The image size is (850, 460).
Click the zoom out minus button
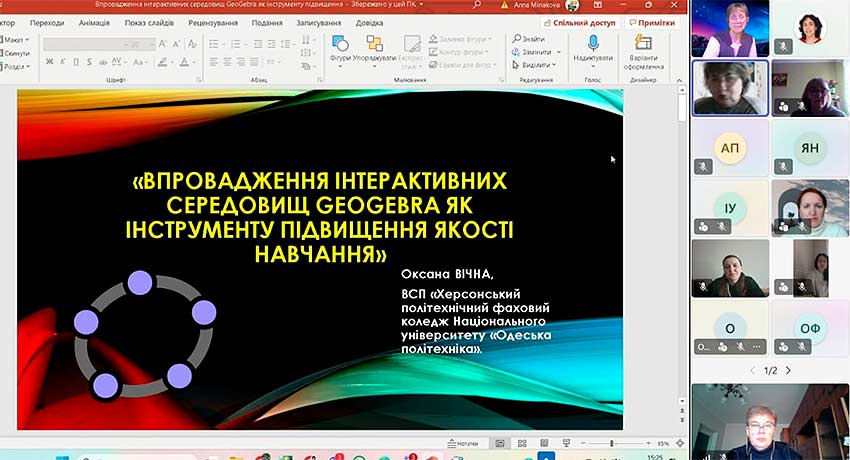click(583, 443)
